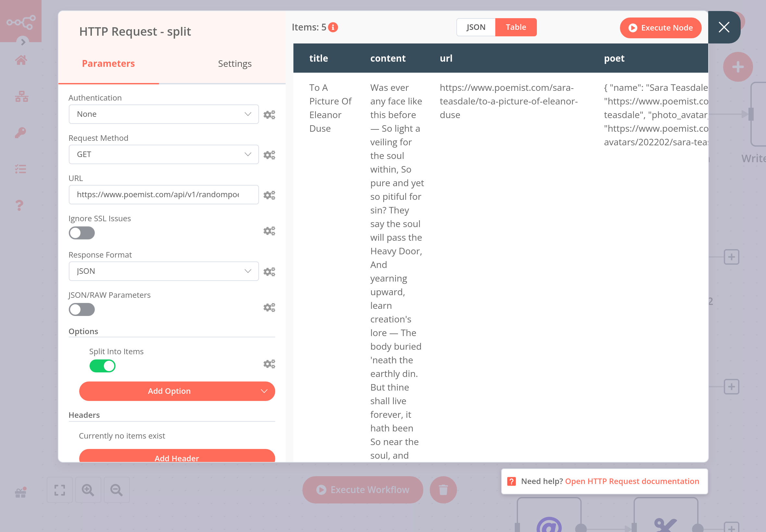Disable the Split Into Items toggle
The width and height of the screenshot is (766, 532).
point(102,366)
